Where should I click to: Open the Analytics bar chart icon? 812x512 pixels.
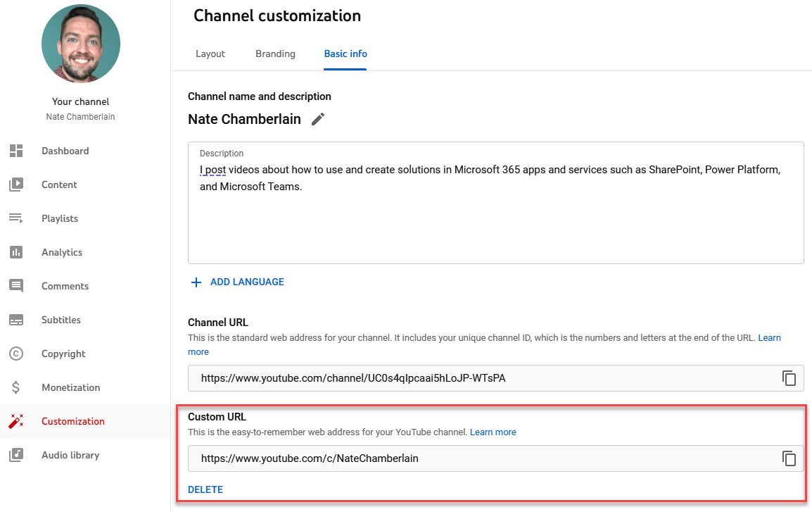click(x=16, y=252)
